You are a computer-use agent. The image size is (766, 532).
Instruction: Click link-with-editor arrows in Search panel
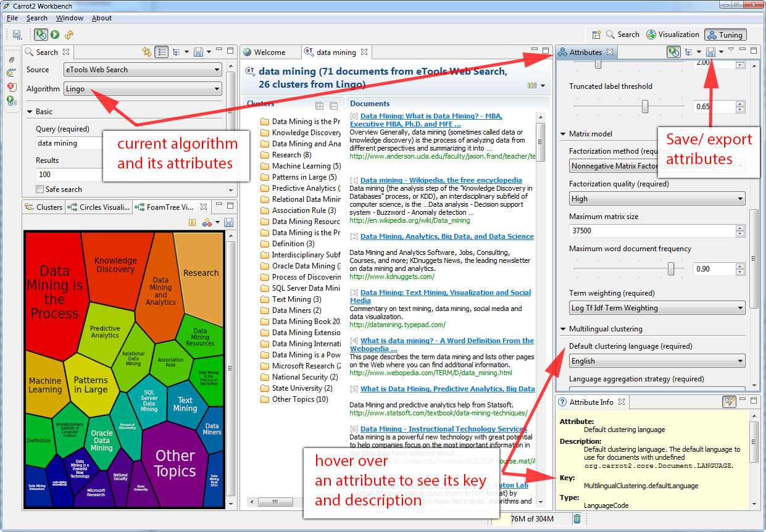[x=146, y=52]
